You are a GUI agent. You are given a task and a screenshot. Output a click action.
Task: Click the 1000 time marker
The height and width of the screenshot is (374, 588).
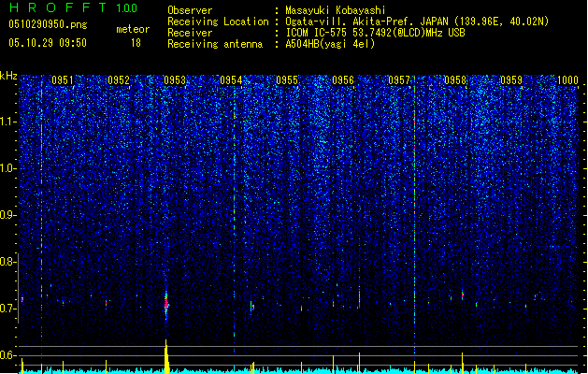[567, 80]
